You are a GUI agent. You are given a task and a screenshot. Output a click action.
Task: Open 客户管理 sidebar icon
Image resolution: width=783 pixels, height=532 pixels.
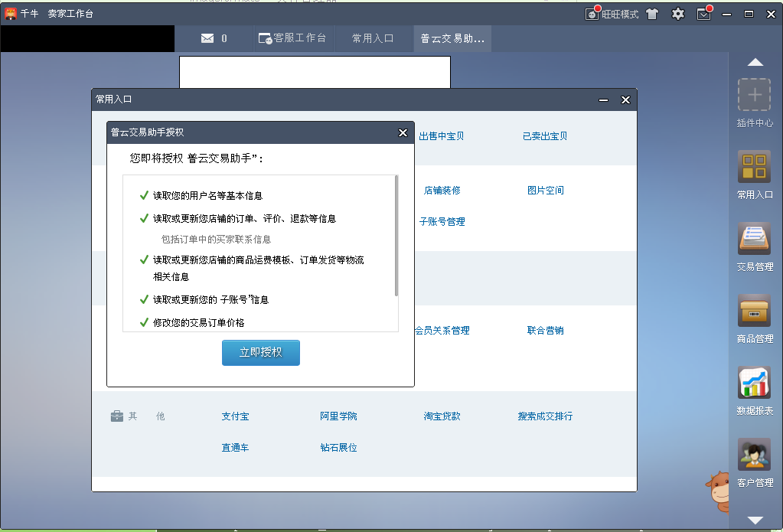pyautogui.click(x=754, y=455)
